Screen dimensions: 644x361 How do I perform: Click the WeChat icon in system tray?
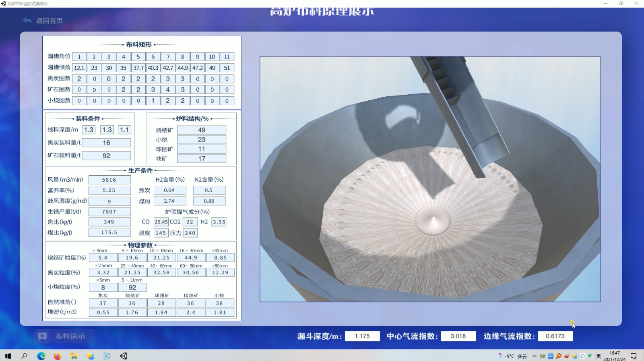tap(590, 356)
